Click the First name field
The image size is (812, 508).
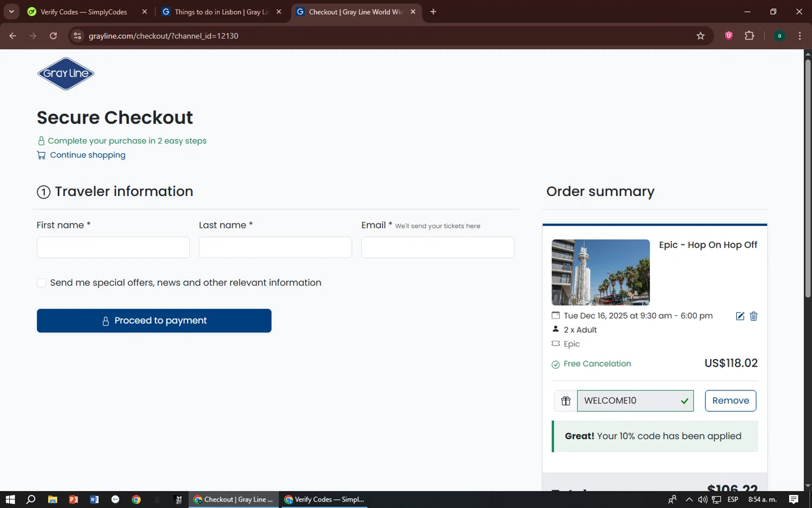coord(113,248)
